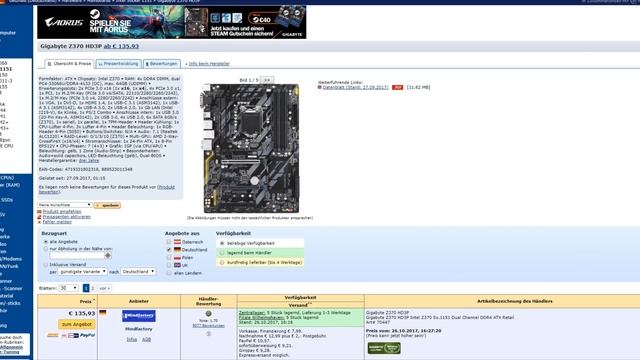Sort offers by the Preis column header

(85, 301)
